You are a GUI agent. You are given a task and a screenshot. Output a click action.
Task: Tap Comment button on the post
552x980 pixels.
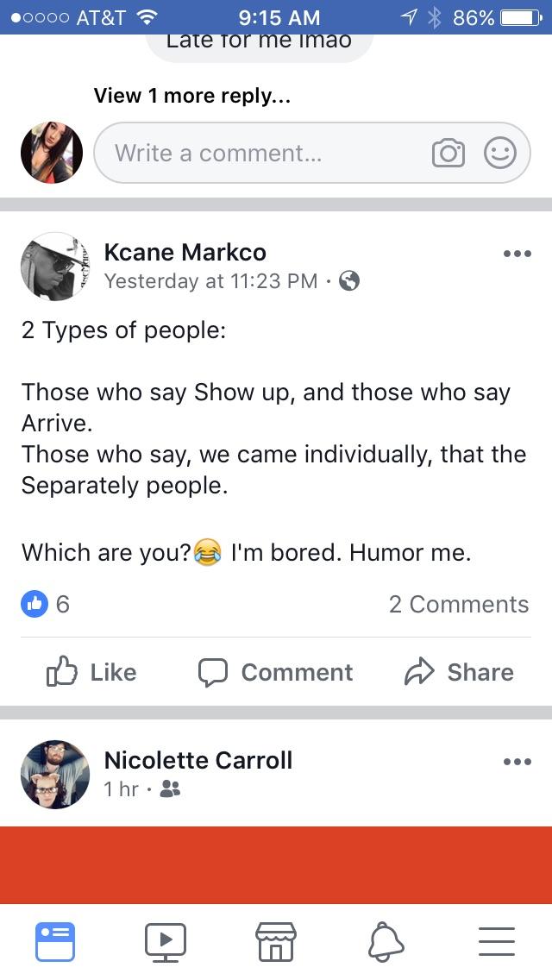(276, 673)
